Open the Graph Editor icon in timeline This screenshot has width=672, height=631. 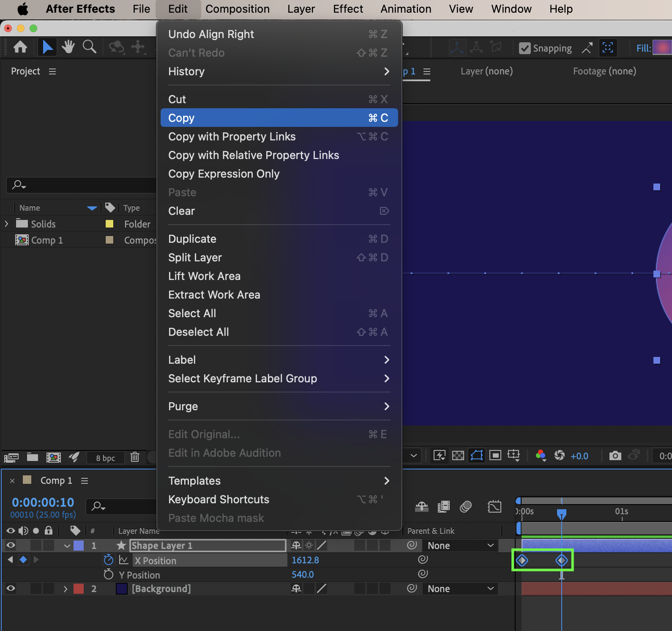[x=494, y=506]
